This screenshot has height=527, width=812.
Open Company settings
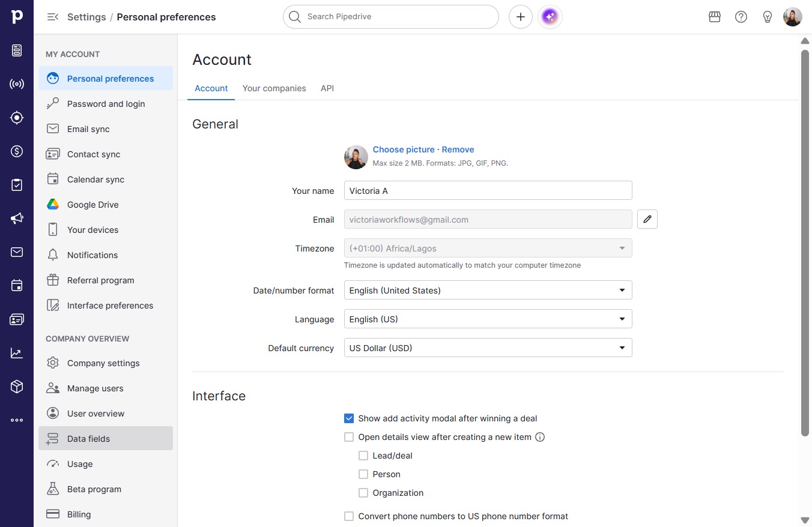coord(106,363)
